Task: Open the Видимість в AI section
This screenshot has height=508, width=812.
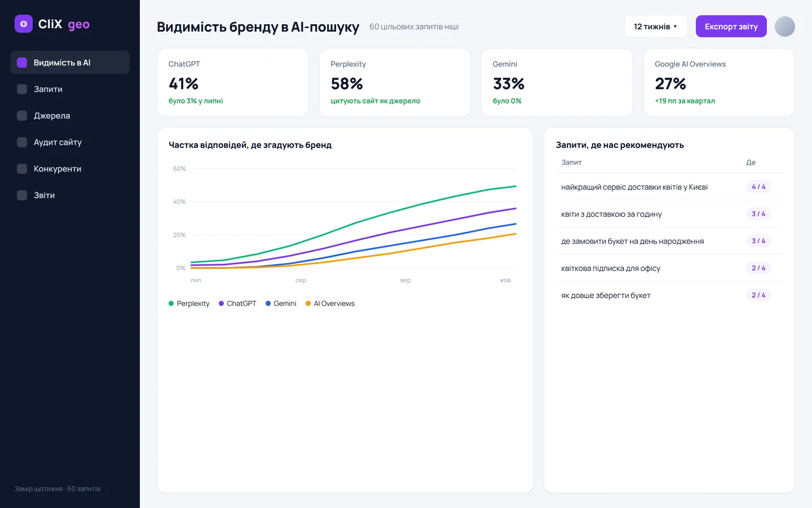Action: point(70,63)
